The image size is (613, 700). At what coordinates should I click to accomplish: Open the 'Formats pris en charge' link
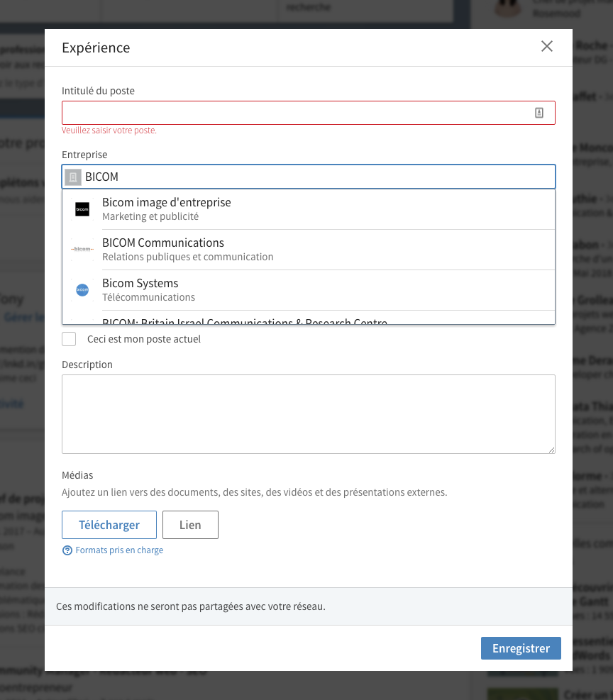119,550
